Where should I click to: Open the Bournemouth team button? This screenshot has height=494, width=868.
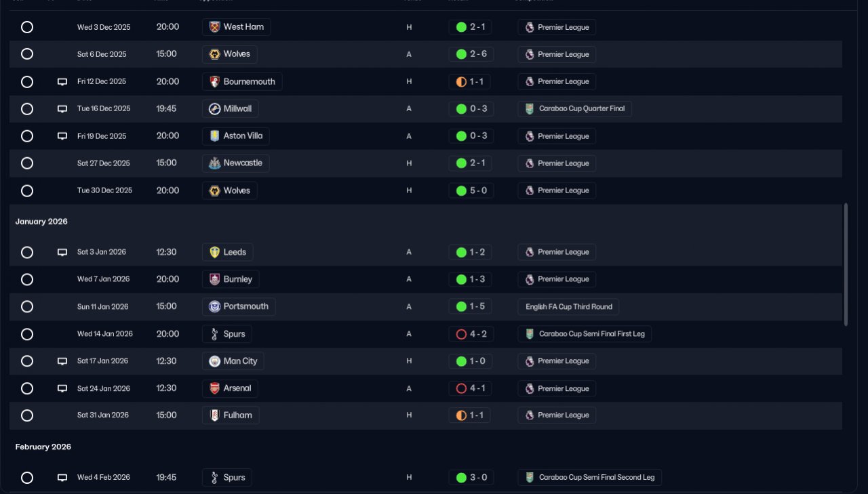242,82
